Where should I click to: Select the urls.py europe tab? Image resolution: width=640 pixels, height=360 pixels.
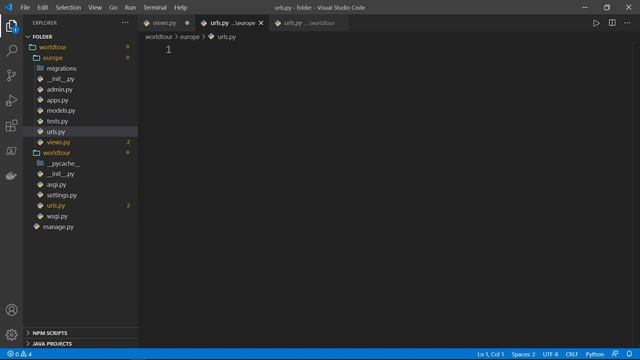click(x=232, y=23)
